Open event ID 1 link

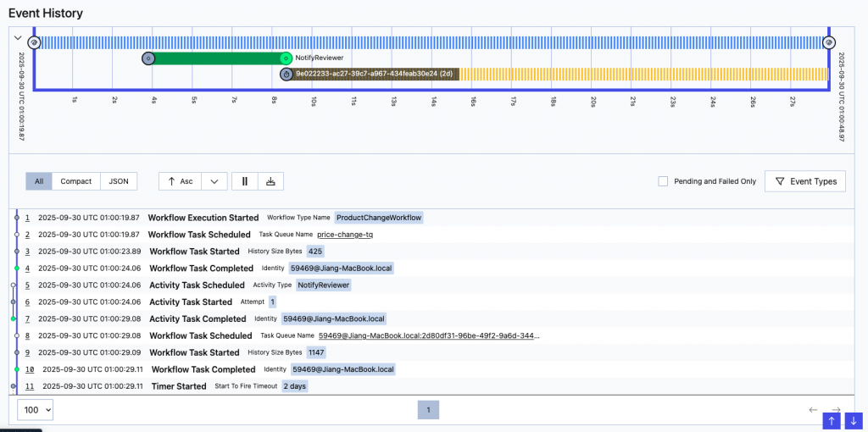(x=28, y=218)
